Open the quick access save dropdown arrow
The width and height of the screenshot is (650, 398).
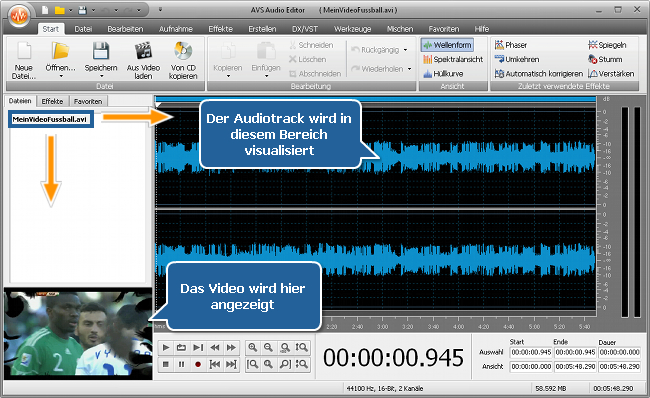tap(93, 10)
